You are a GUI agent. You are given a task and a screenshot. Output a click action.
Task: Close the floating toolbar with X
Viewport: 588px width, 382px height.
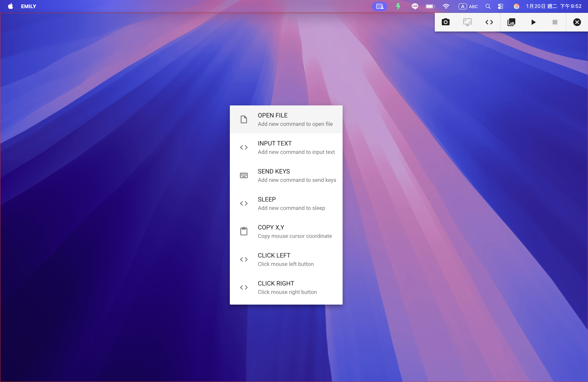click(577, 22)
